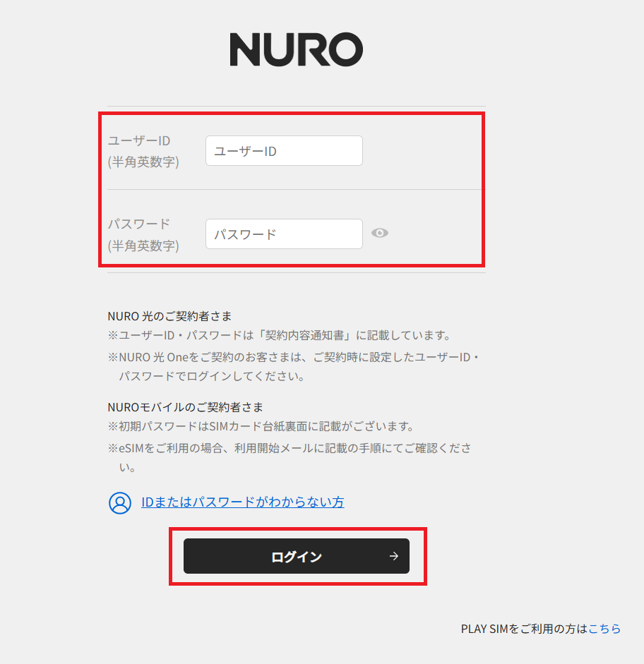Image resolution: width=644 pixels, height=664 pixels.
Task: Focus the パスワード input field
Action: pyautogui.click(x=284, y=234)
